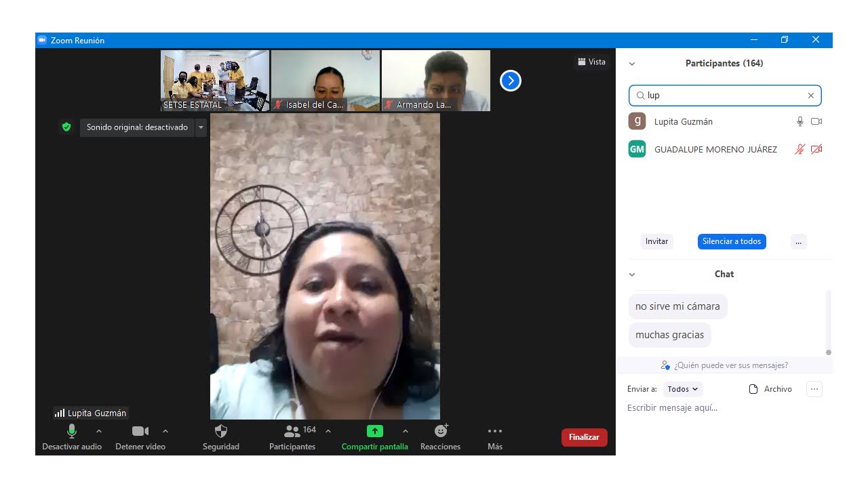The height and width of the screenshot is (488, 868).
Task: Click the green Compartir pantalla icon
Action: coord(375,431)
